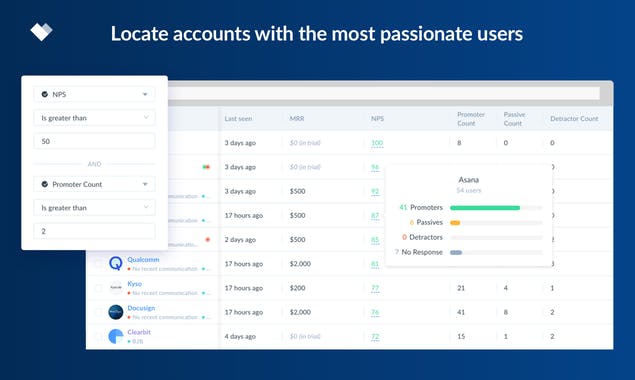This screenshot has height=380, width=635.
Task: Click Kyso's promoter count 21
Action: click(461, 288)
